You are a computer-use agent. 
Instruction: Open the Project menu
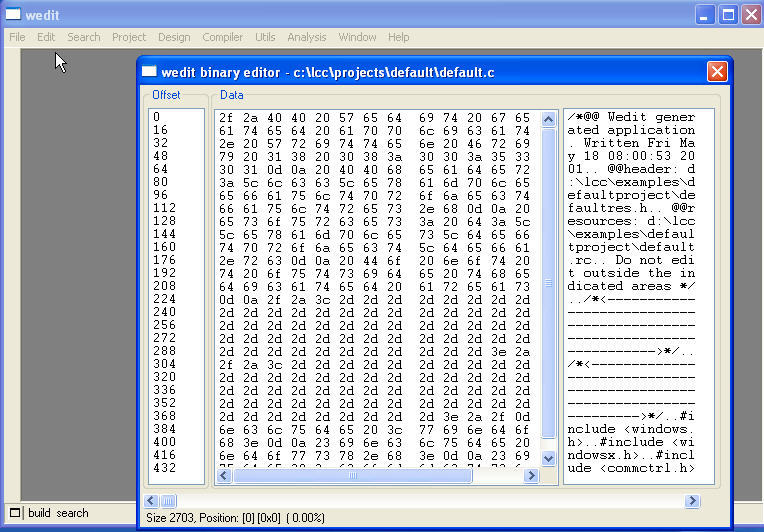[129, 37]
